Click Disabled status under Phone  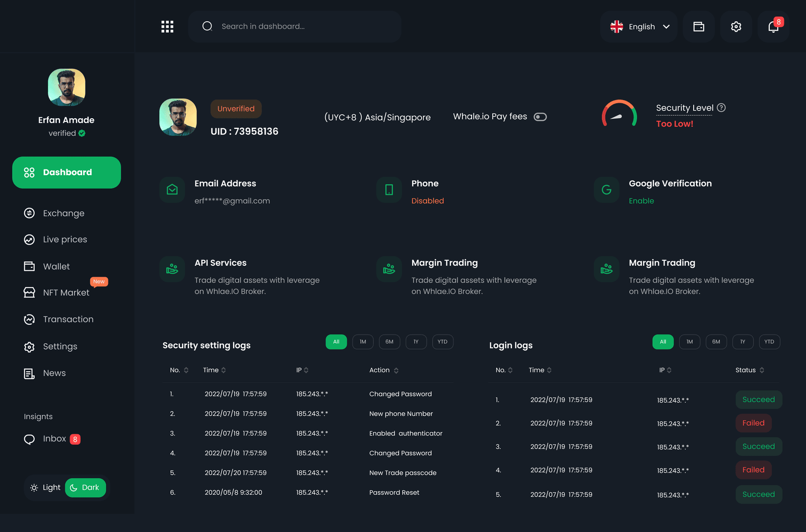pyautogui.click(x=428, y=201)
